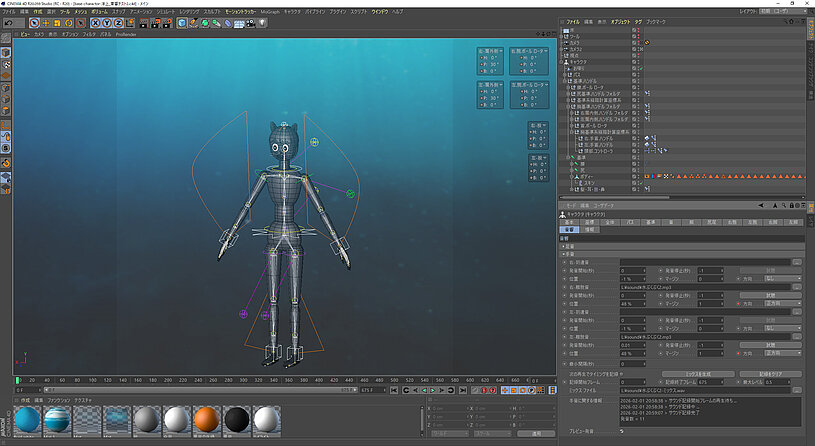Screen dimensions: 815x446
Task: Toggle the X axis lock icon
Action: 96,21
